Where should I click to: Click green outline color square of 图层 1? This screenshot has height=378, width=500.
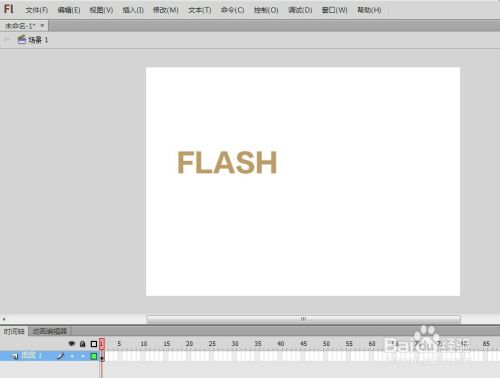94,356
